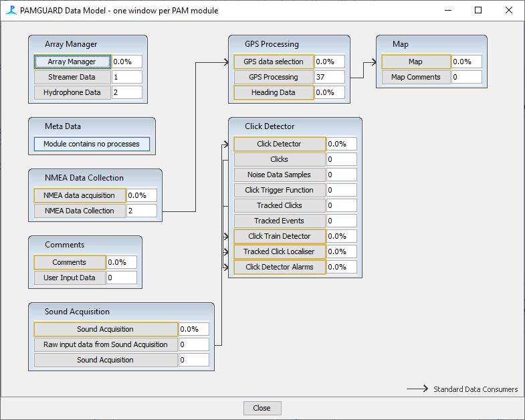This screenshot has height=420, width=525.
Task: Click the Comments process button
Action: tap(70, 262)
